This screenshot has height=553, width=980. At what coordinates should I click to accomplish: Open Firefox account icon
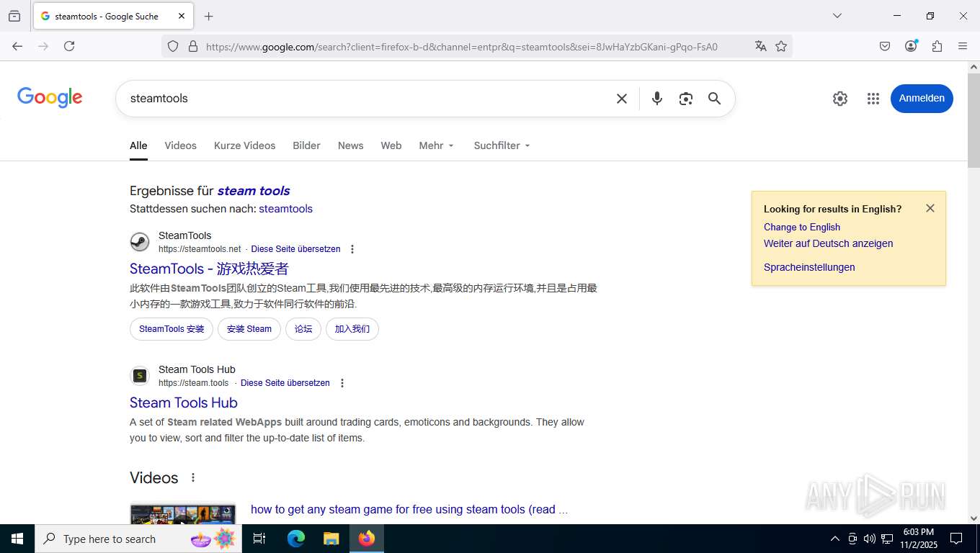tap(911, 46)
